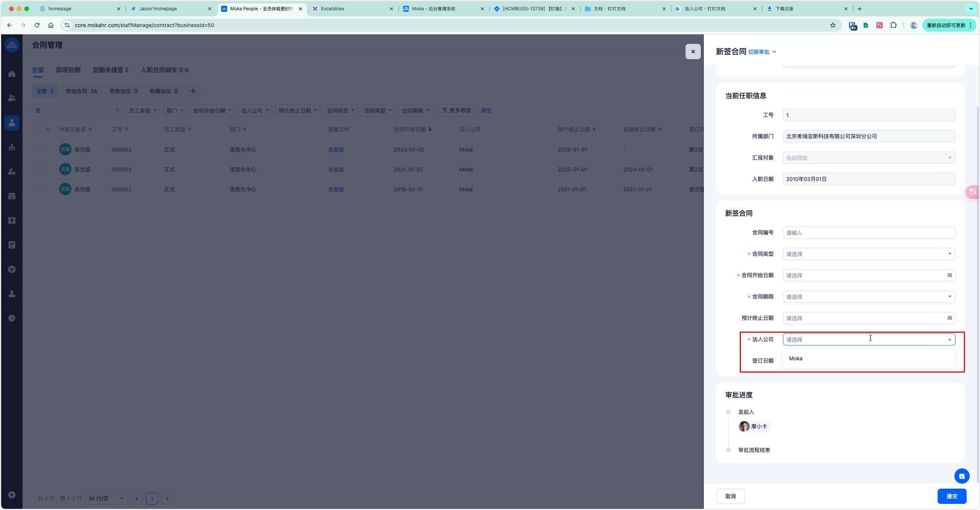Click the blue 提交 button
Viewport: 980px width, 510px height.
point(951,496)
